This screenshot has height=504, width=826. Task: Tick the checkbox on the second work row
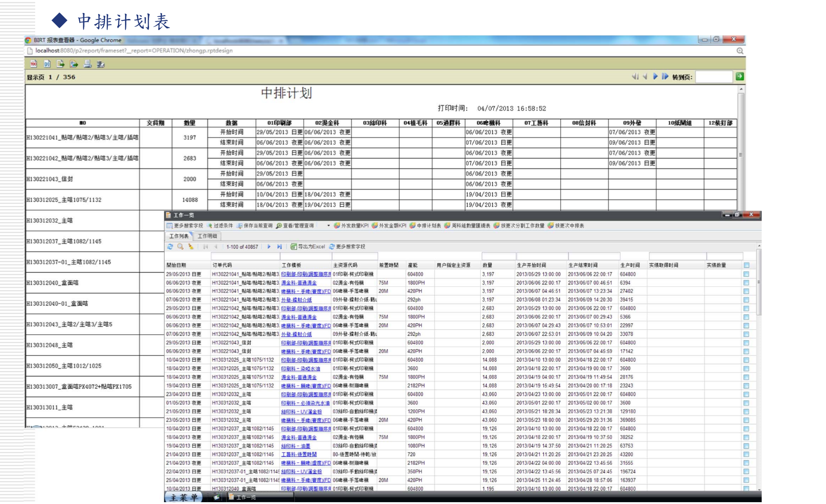click(746, 283)
